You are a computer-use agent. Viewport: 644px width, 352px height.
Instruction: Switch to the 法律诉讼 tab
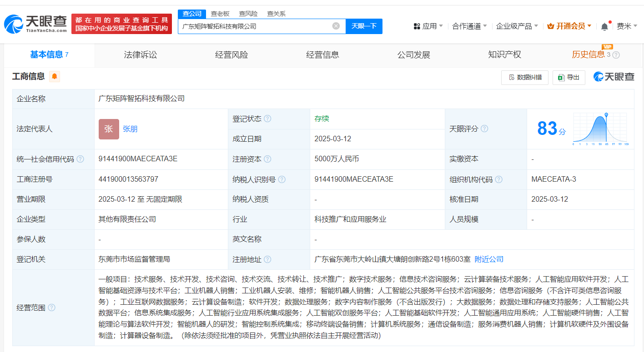(140, 55)
